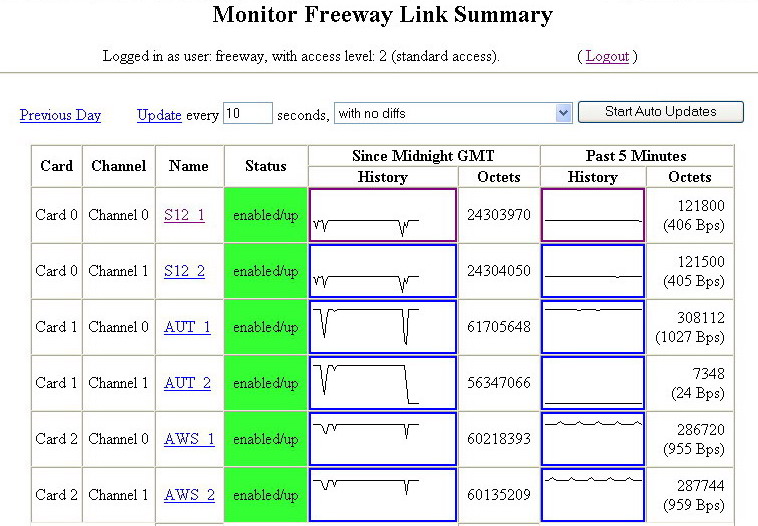
Task: Click S12_1 since-midnight history graph
Action: 383,215
